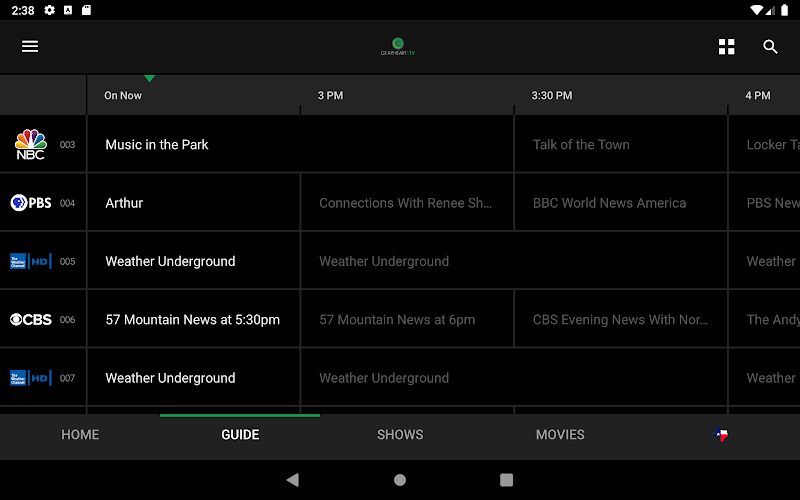800x500 pixels.
Task: Open 57 Mountain News at 6pm
Action: pos(407,319)
